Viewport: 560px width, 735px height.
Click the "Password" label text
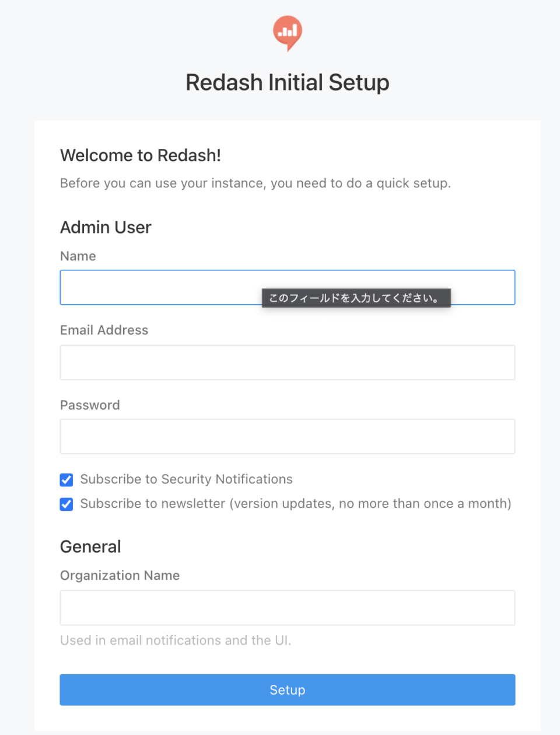(90, 405)
